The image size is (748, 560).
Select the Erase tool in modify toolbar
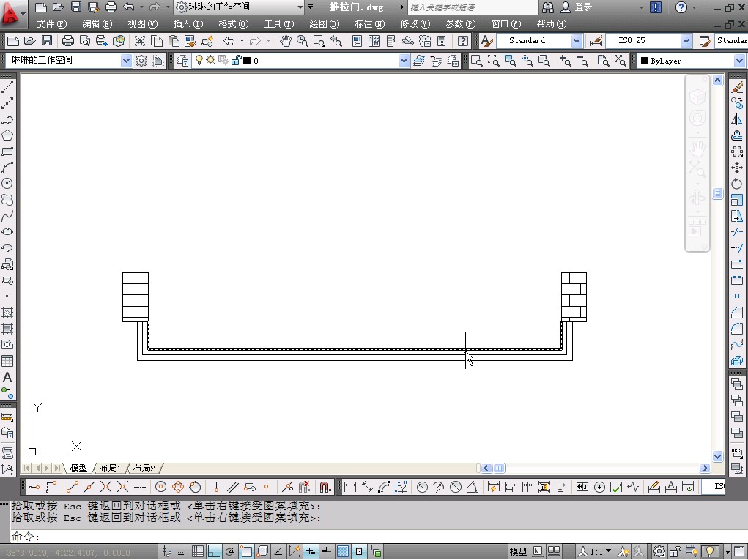pyautogui.click(x=737, y=88)
